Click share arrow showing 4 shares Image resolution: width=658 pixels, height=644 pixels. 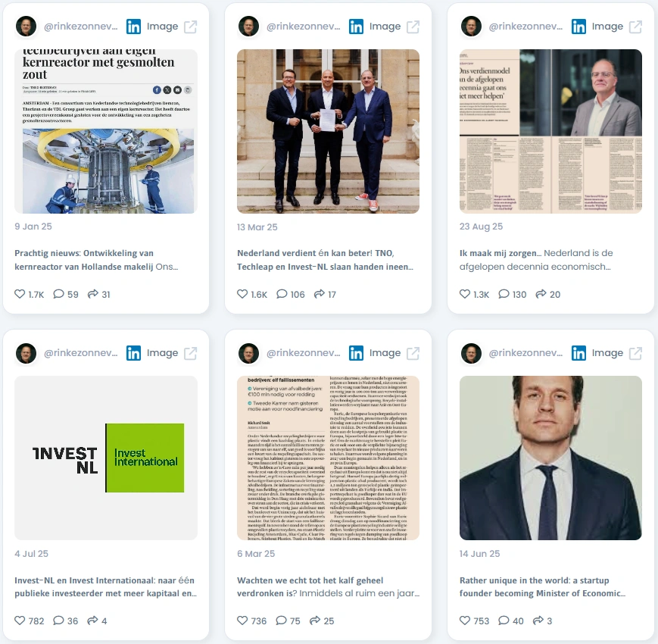(92, 620)
